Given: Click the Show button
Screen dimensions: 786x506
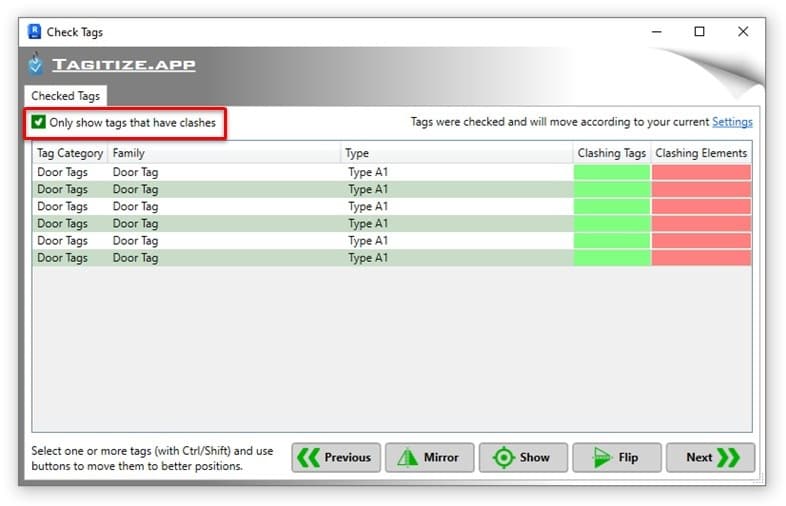Looking at the screenshot, I should coord(523,457).
